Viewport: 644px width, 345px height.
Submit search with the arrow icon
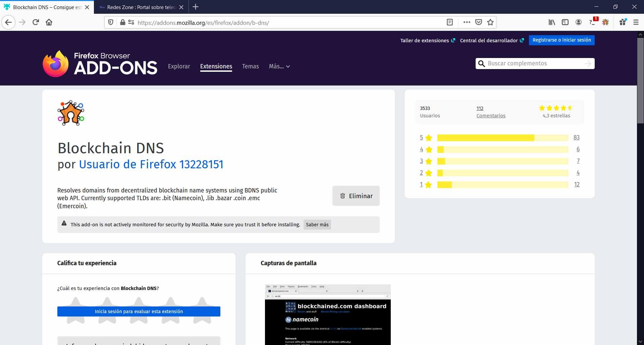(x=588, y=64)
